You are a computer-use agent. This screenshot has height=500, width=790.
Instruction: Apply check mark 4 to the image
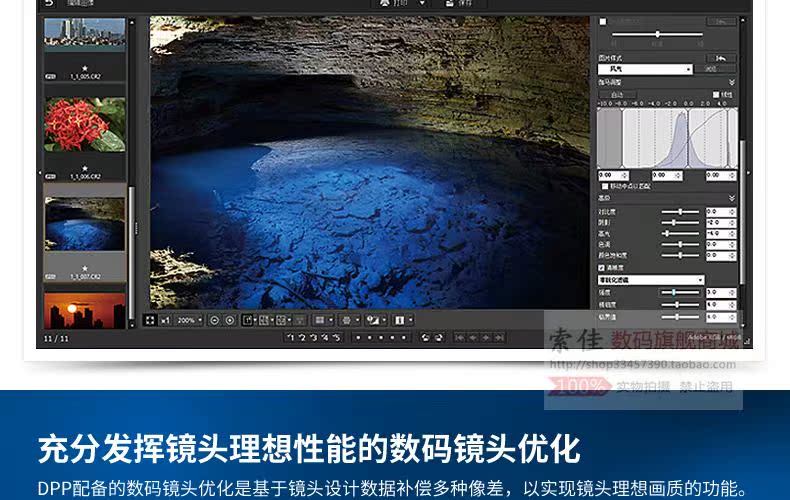pos(325,338)
